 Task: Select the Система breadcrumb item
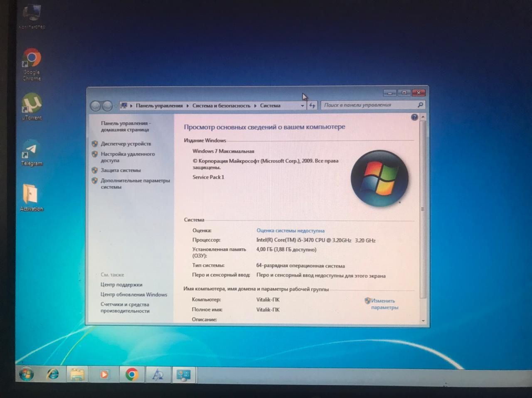coord(270,106)
